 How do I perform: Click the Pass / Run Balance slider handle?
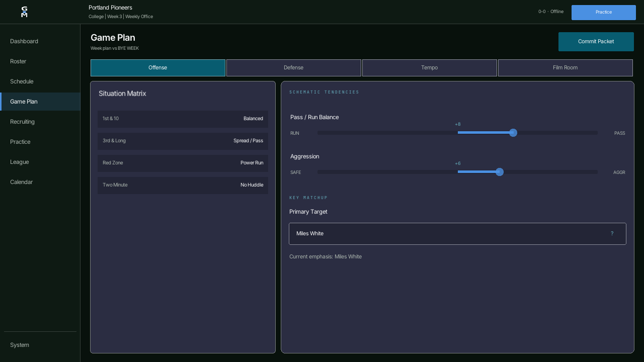tap(513, 133)
